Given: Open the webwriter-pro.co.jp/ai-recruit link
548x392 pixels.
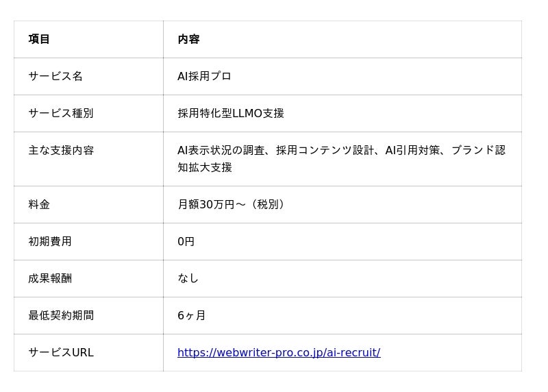Looking at the screenshot, I should pos(279,352).
